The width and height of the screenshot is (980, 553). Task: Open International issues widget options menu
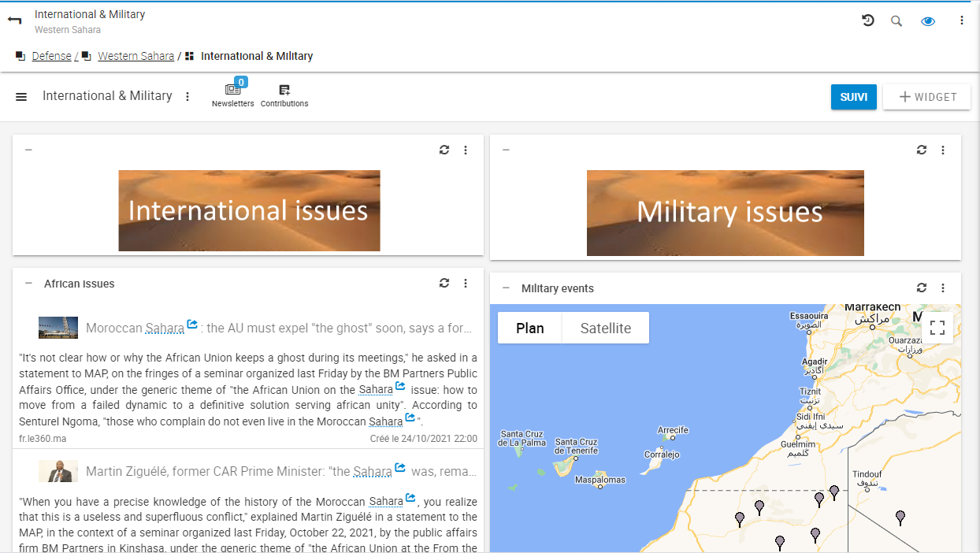(466, 150)
